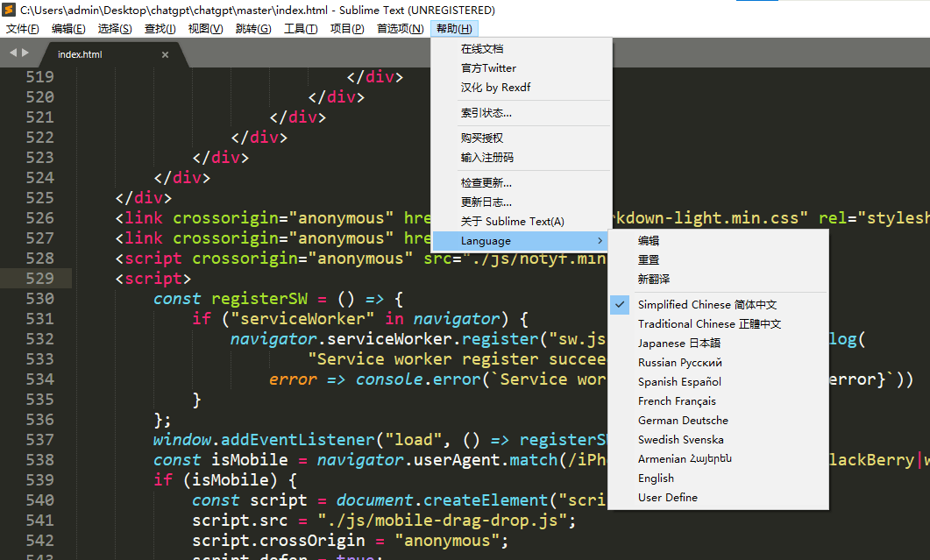
Task: Choose 编辑 in the Language submenu
Action: 718,241
